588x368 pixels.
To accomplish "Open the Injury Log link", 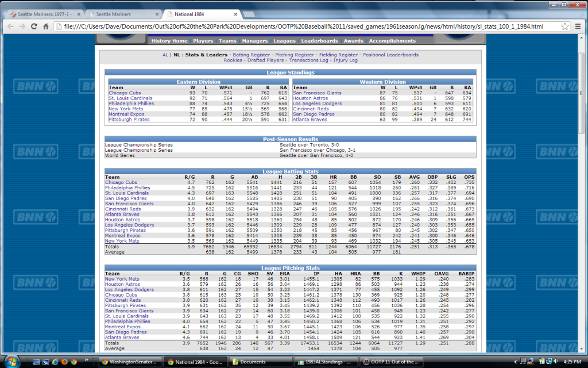I will 345,60.
